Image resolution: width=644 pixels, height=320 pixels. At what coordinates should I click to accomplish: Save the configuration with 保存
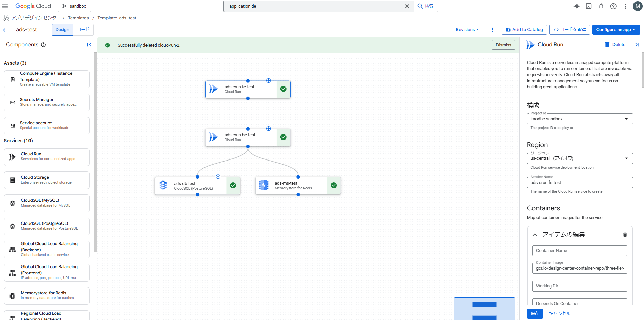pos(535,314)
